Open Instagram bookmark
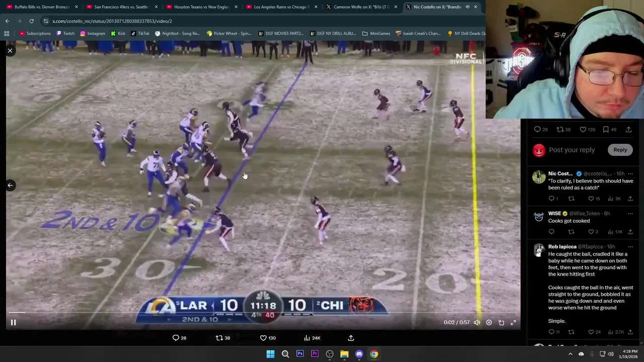Screen dimensions: 644x362 (93, 34)
